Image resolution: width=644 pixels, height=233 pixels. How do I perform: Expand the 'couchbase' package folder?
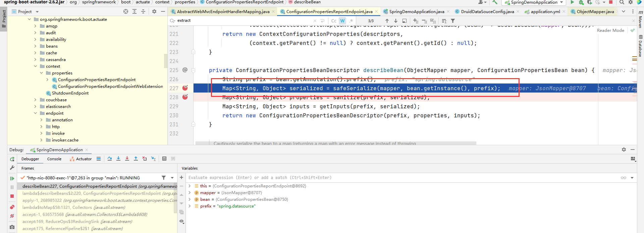click(35, 100)
